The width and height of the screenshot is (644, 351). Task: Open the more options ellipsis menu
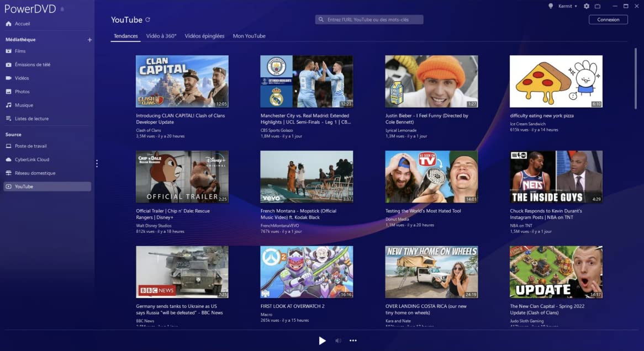coord(353,341)
